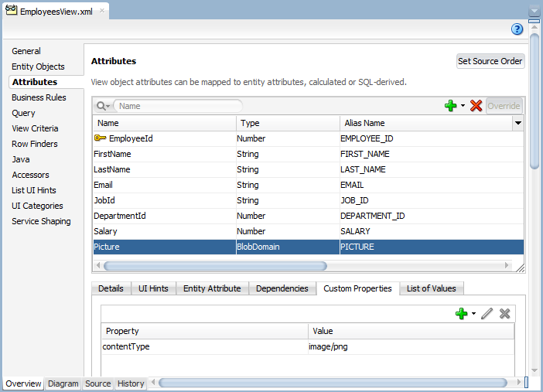The width and height of the screenshot is (543, 392).
Task: Open the Dependencies tab
Action: tap(282, 288)
